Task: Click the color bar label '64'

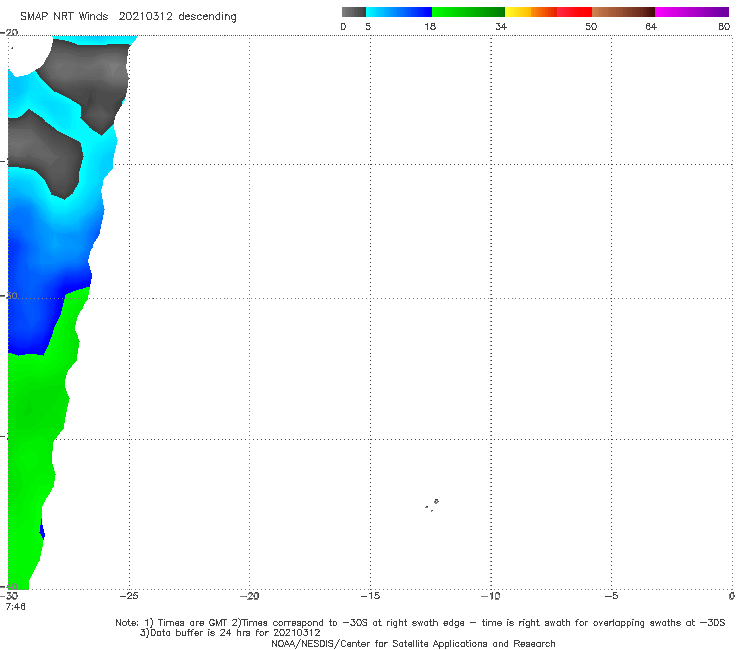Action: [651, 26]
